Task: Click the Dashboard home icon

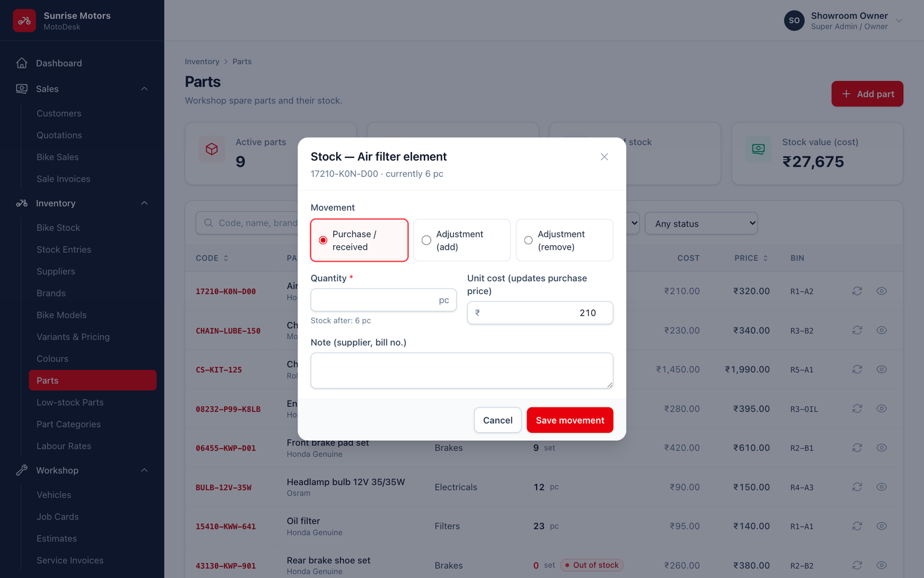Action: tap(22, 63)
